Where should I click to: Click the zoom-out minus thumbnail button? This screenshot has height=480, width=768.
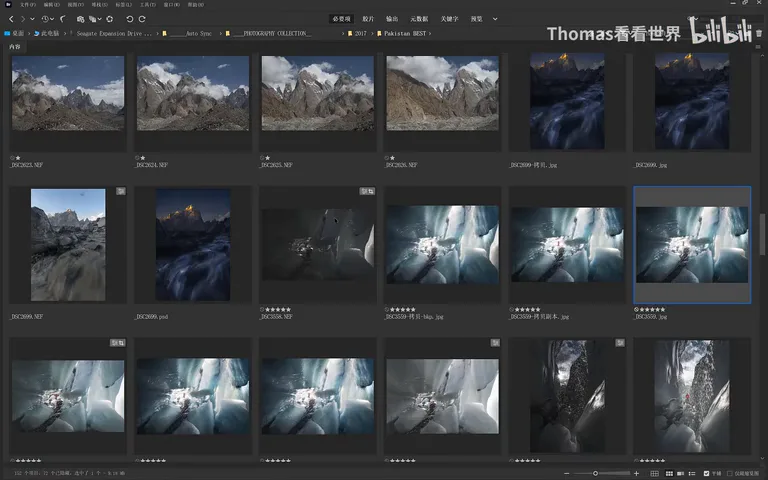(567, 473)
